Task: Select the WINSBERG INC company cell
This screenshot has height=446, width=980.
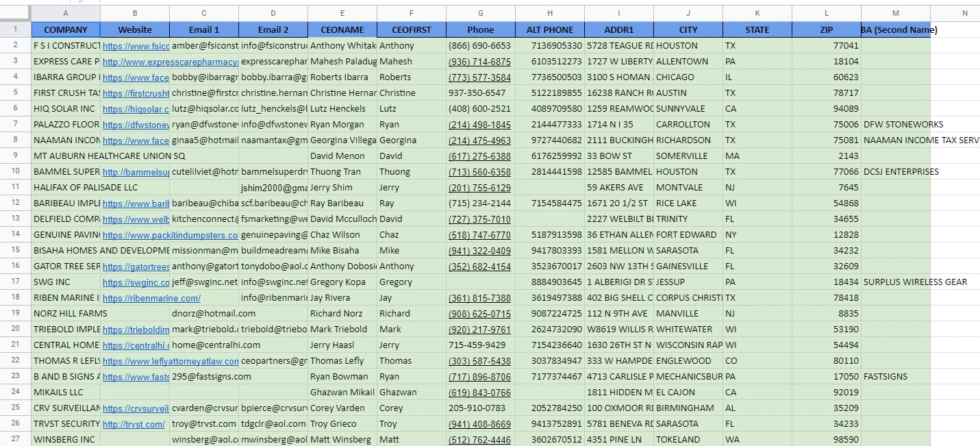Action: pyautogui.click(x=66, y=440)
